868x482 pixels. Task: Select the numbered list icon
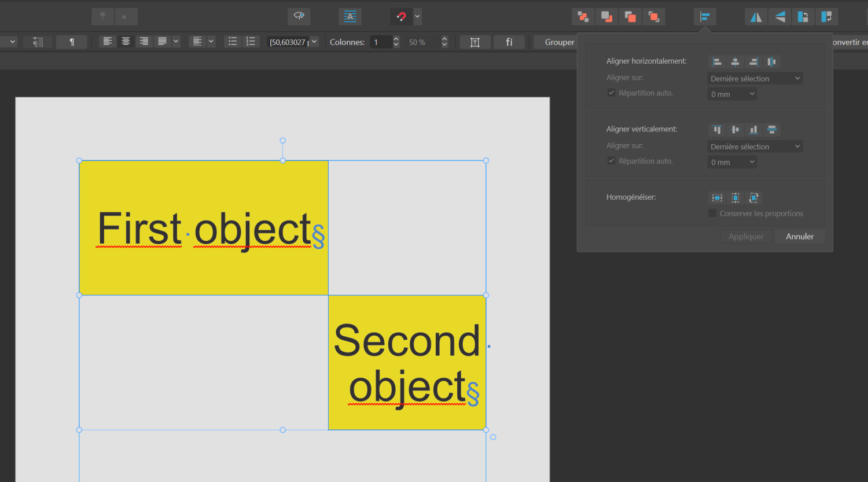tap(250, 42)
